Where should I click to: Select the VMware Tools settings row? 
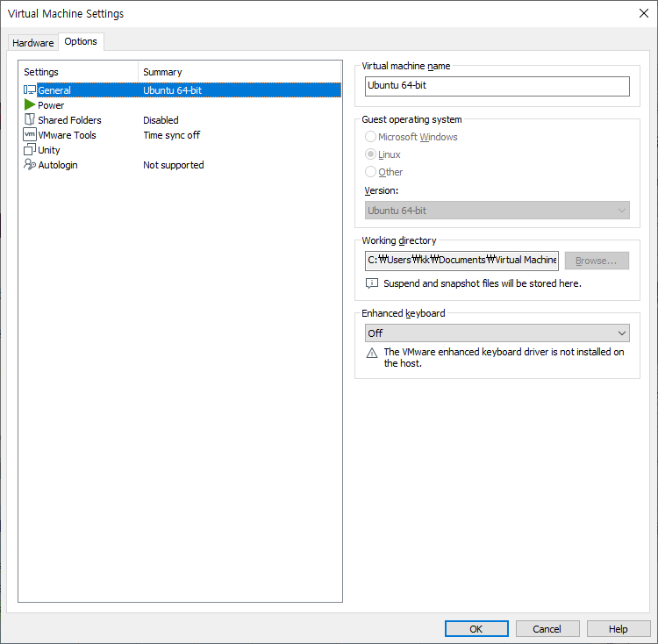pyautogui.click(x=180, y=135)
